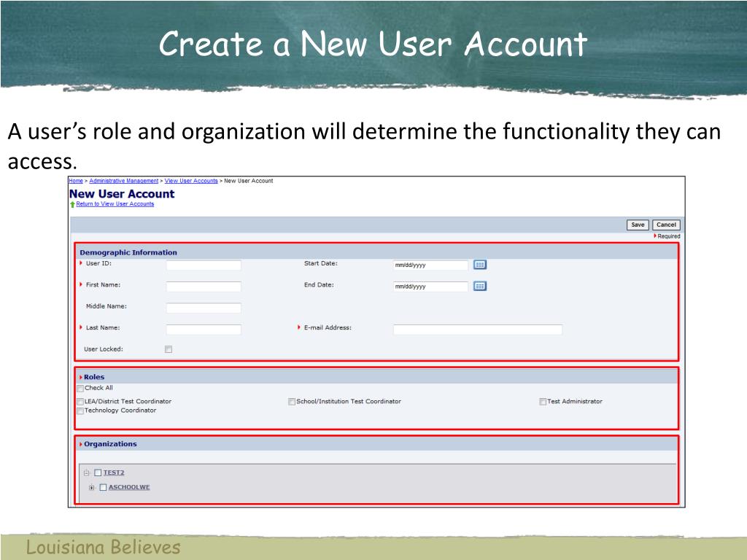Check the School/Institution Test Coordinator role
Viewport: 747px width, 560px height.
pos(292,402)
